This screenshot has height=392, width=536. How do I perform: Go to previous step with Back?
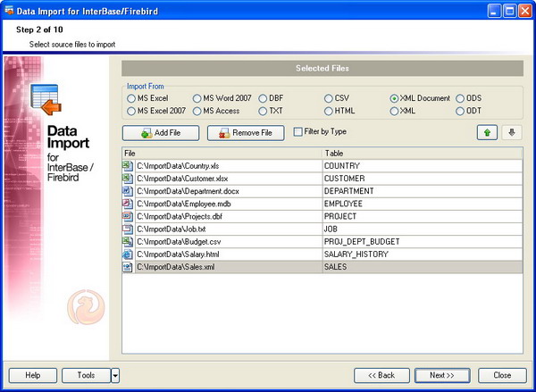pyautogui.click(x=381, y=376)
